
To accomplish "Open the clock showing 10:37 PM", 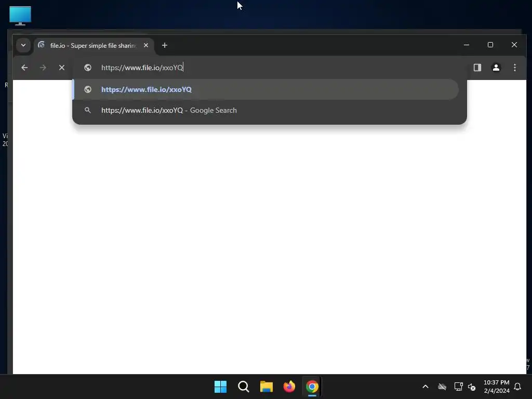I will point(496,387).
